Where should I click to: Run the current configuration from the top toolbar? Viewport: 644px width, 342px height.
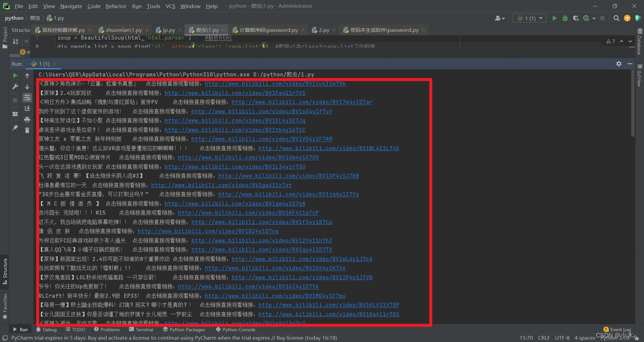[x=554, y=18]
